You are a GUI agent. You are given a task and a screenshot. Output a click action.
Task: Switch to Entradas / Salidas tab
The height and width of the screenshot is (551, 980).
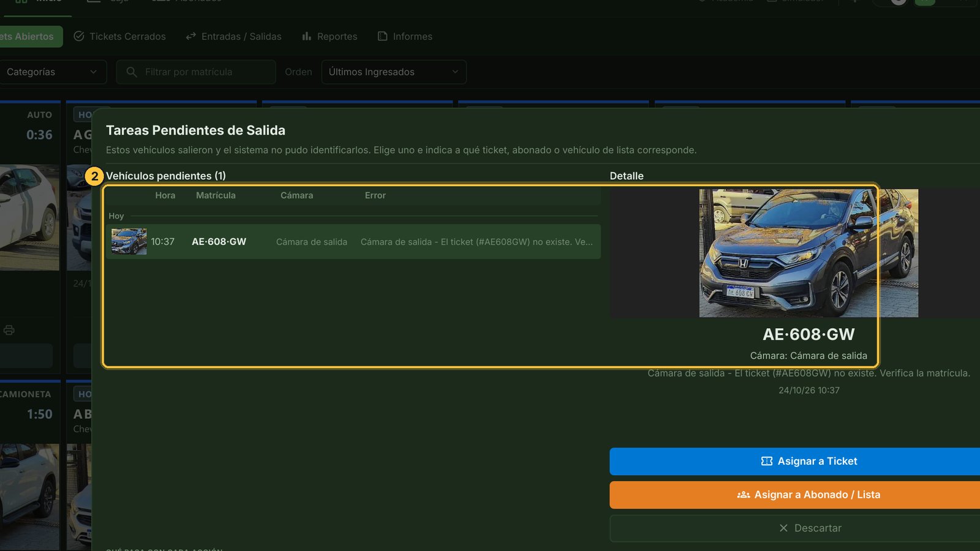click(x=234, y=37)
